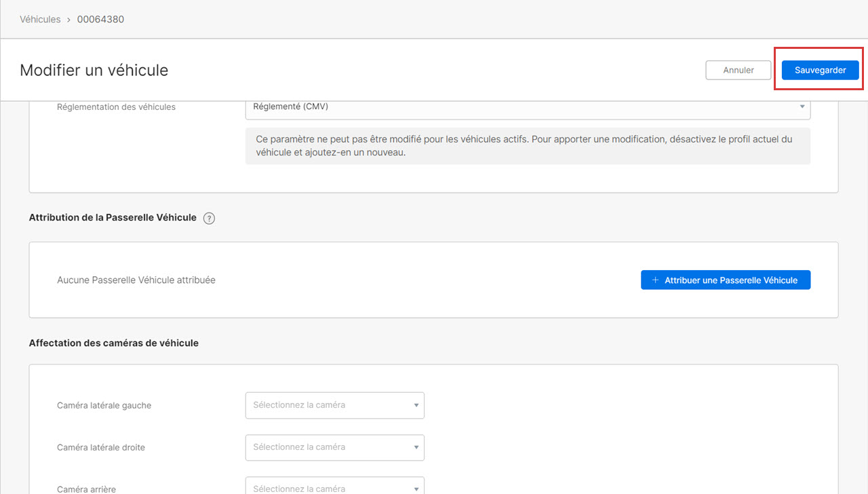868x494 pixels.
Task: Click the Caméra arrière selection field
Action: [x=329, y=487]
